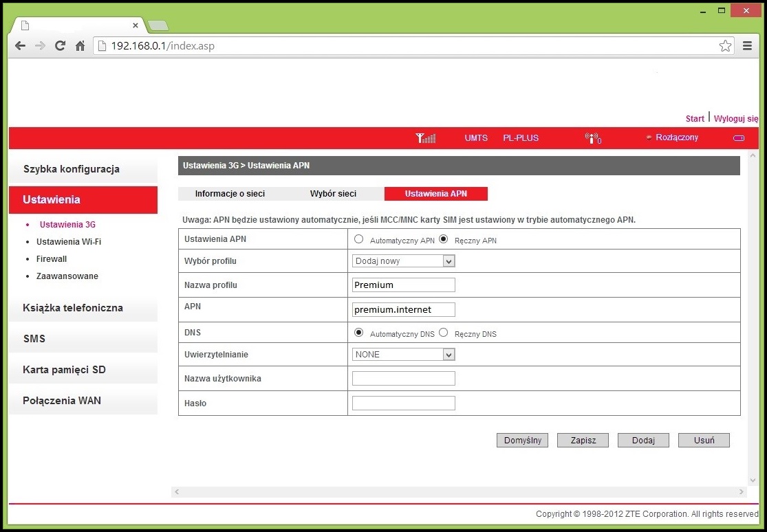
Task: Click the Uwierzytelnianie row label
Action: [216, 355]
